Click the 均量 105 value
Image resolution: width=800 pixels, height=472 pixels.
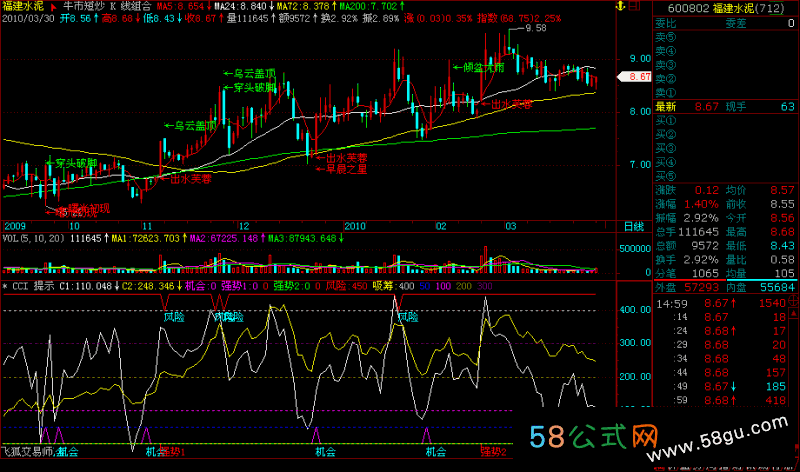click(x=785, y=274)
